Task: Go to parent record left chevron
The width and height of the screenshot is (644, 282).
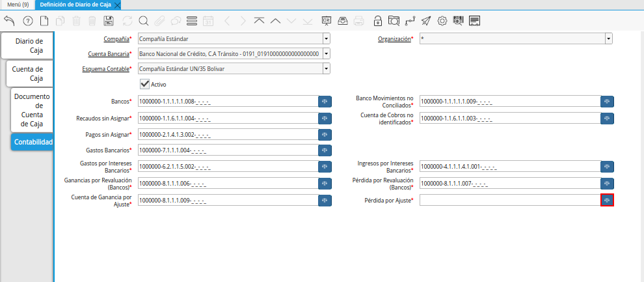Action: [227, 21]
